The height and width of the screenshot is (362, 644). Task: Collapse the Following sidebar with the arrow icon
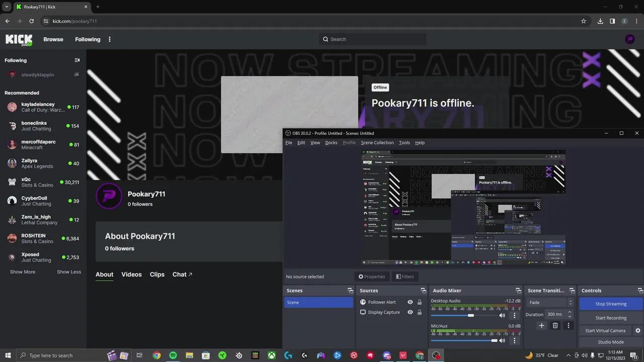(77, 60)
